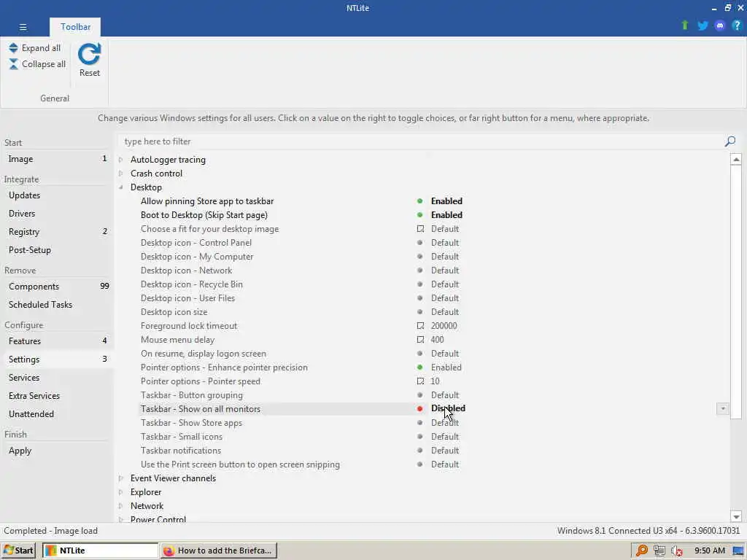Click the scrollbar up arrow
The height and width of the screenshot is (560, 747).
(x=736, y=160)
